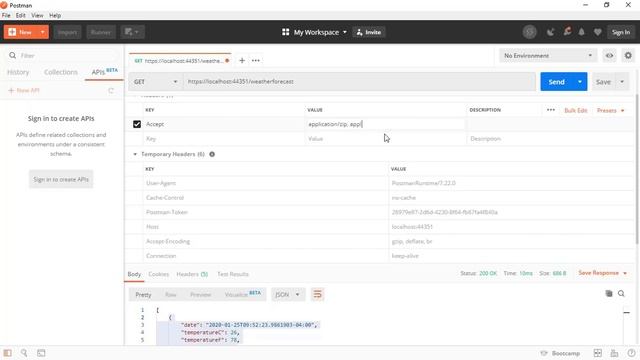Copy the response body to clipboard
The image size is (640, 360).
pyautogui.click(x=609, y=293)
